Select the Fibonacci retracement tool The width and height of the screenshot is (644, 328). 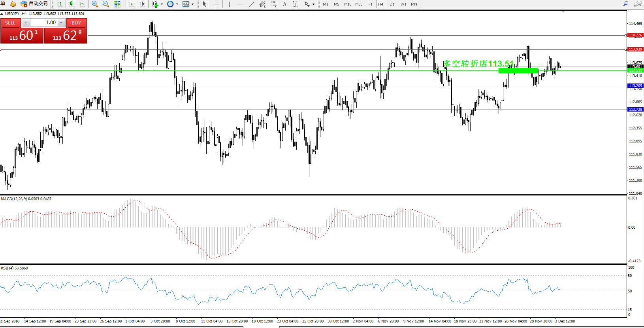pyautogui.click(x=273, y=4)
